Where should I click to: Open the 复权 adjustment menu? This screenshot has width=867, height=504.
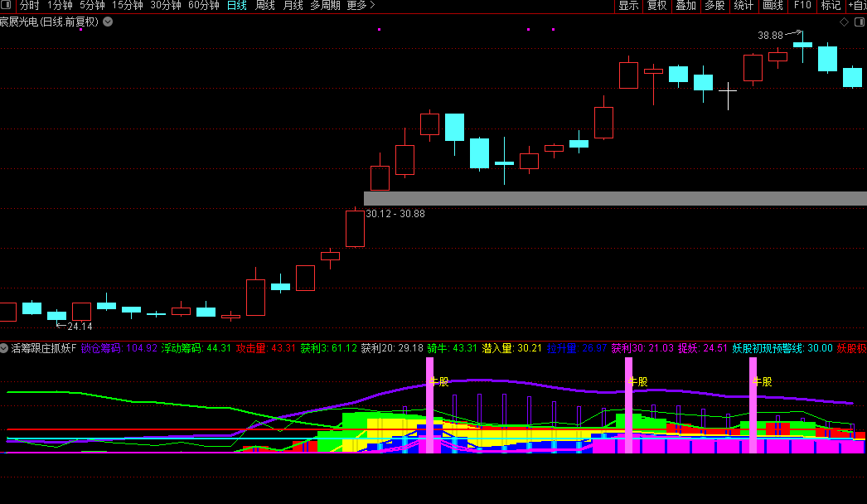click(657, 6)
